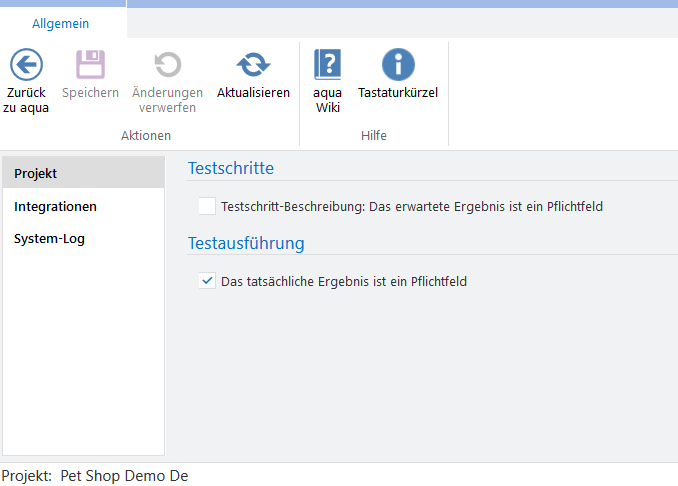Click the Testausführung section heading
Viewport: 678px width, 486px height.
pos(246,243)
